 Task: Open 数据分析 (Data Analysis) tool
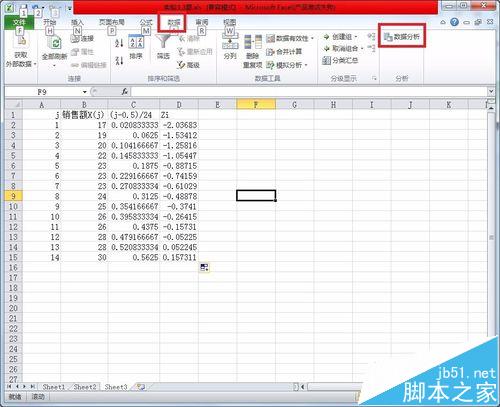[x=402, y=37]
